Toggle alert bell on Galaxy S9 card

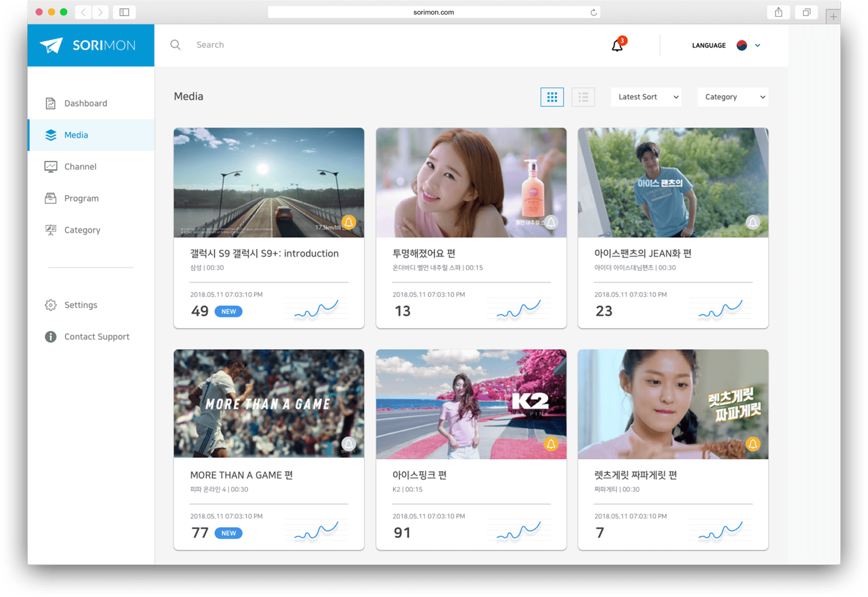(x=349, y=222)
